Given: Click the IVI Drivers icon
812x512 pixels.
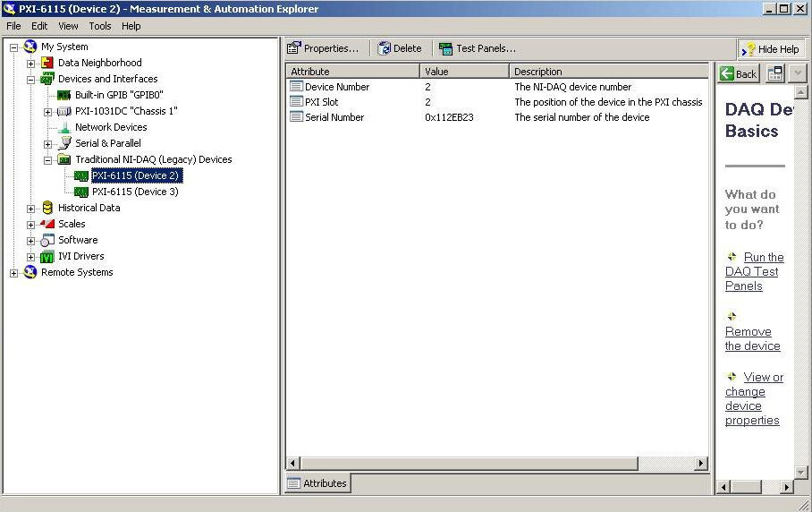Looking at the screenshot, I should pos(47,256).
